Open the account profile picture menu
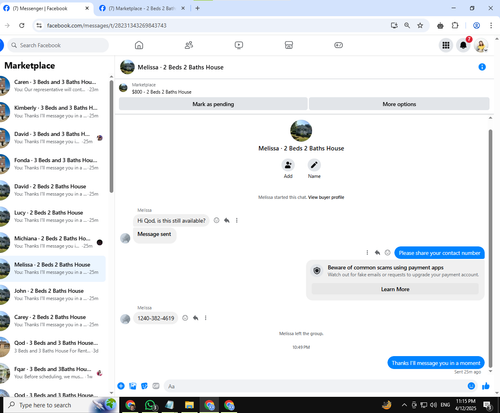The image size is (500, 413). coord(481,45)
